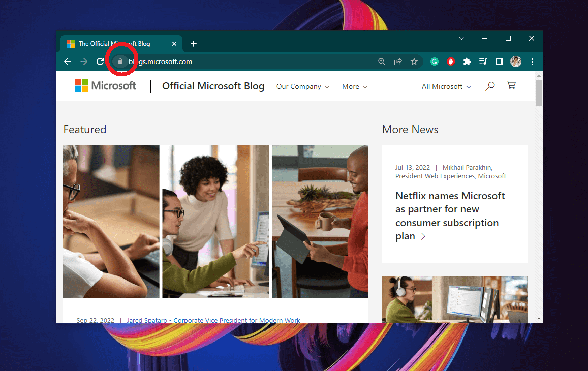Click the browser forward arrow
Image resolution: width=588 pixels, height=371 pixels.
pos(84,61)
